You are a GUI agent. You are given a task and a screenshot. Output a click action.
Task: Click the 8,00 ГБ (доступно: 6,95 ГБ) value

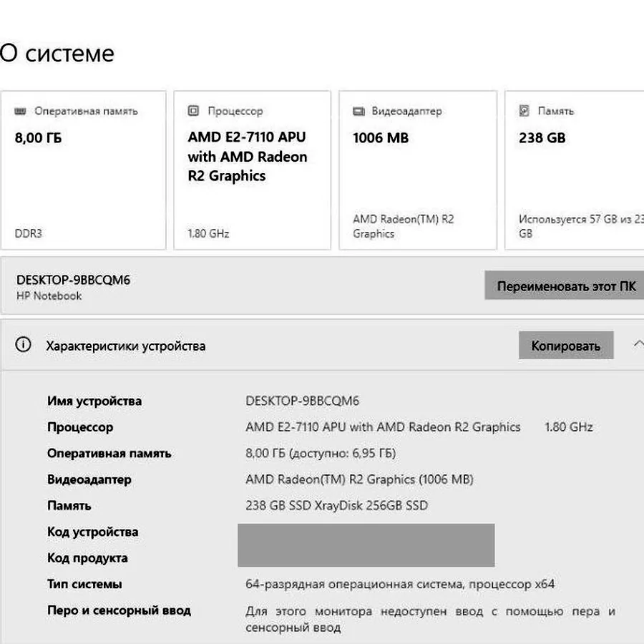point(321,454)
